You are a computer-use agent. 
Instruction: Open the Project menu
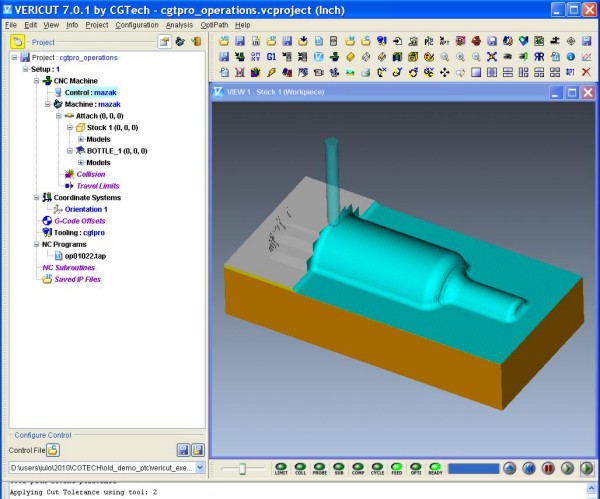pos(96,25)
